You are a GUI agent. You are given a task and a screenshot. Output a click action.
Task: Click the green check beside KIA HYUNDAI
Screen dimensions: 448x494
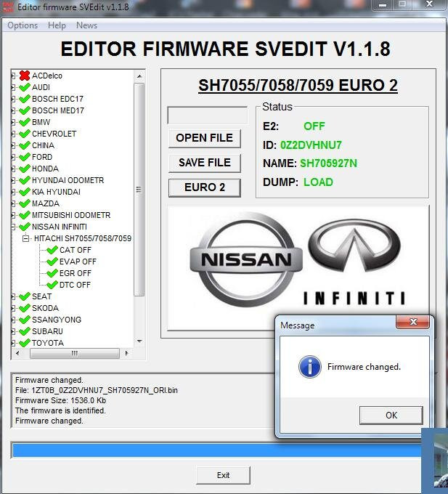click(25, 193)
